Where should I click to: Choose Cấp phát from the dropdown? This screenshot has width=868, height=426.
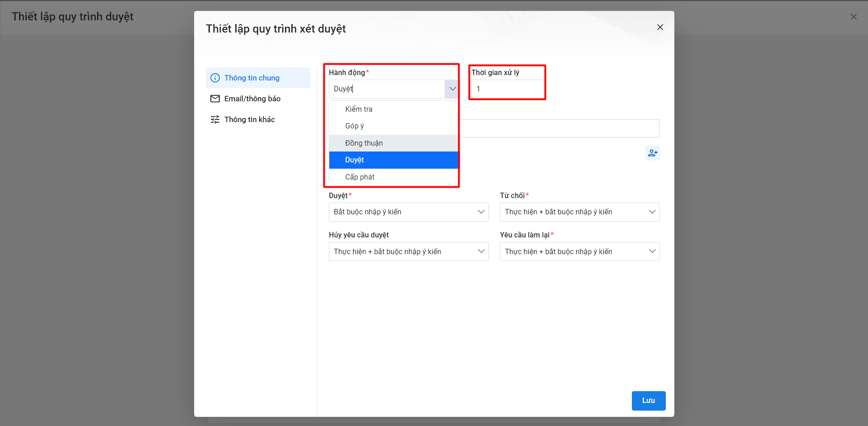[x=394, y=177]
